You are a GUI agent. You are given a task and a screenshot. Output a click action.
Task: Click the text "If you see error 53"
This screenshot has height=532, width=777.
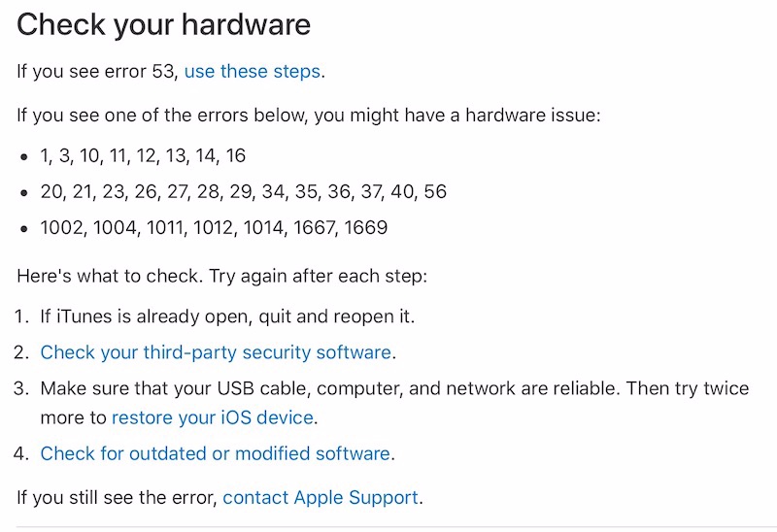(x=96, y=71)
